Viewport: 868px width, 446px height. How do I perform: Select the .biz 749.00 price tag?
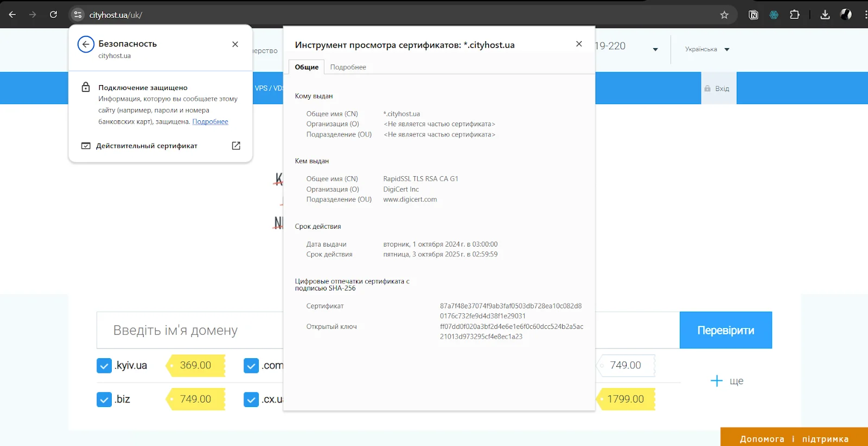pyautogui.click(x=195, y=399)
